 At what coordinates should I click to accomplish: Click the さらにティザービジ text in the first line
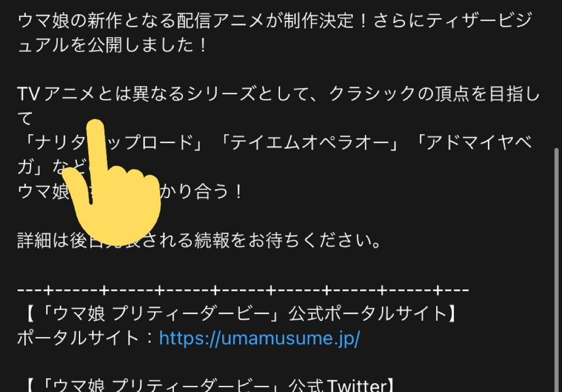[x=452, y=20]
